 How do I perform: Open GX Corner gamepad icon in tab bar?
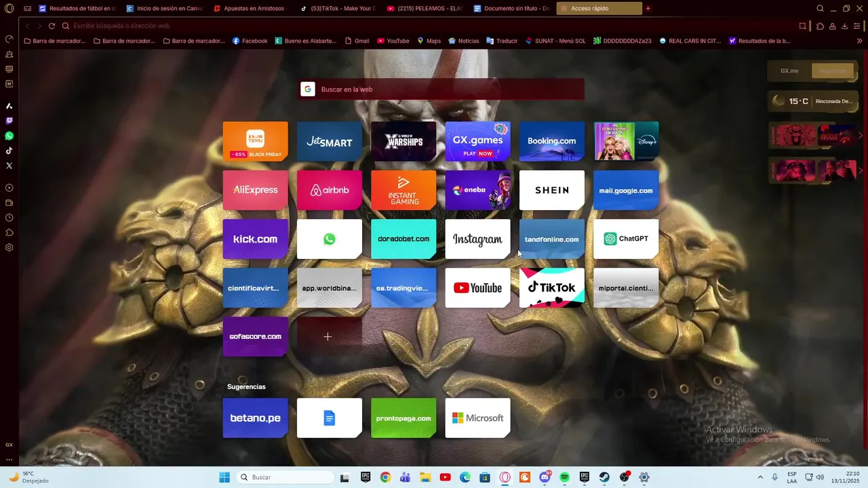(27, 9)
